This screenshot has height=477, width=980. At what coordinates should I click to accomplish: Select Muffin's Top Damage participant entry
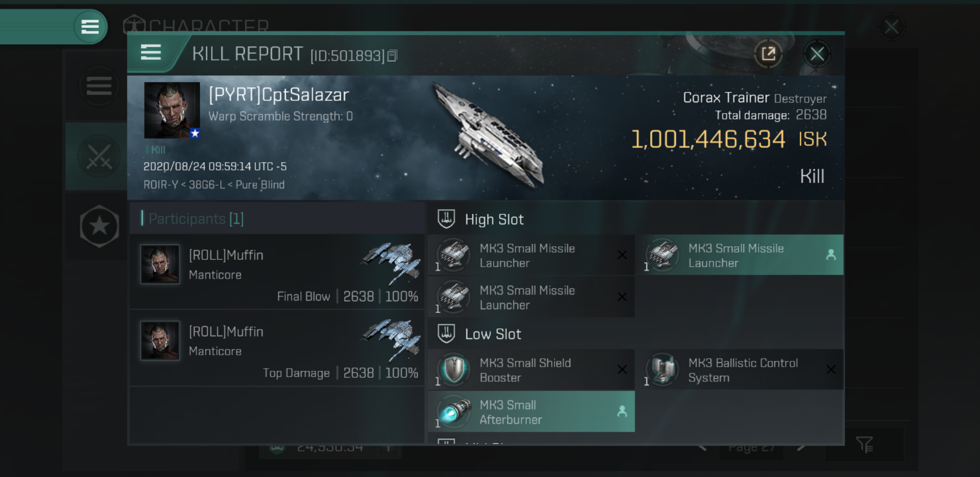click(277, 348)
